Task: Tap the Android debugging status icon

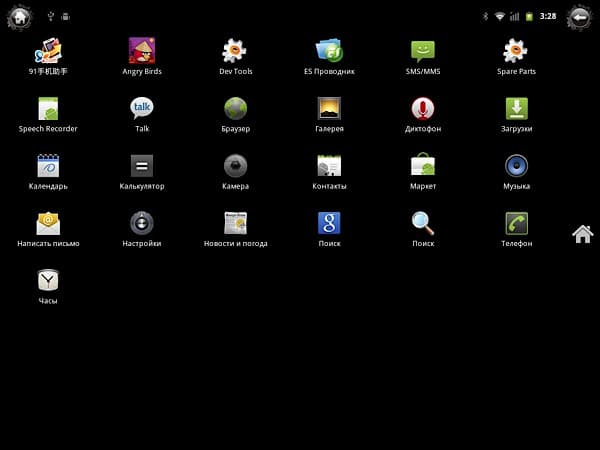Action: pos(66,16)
